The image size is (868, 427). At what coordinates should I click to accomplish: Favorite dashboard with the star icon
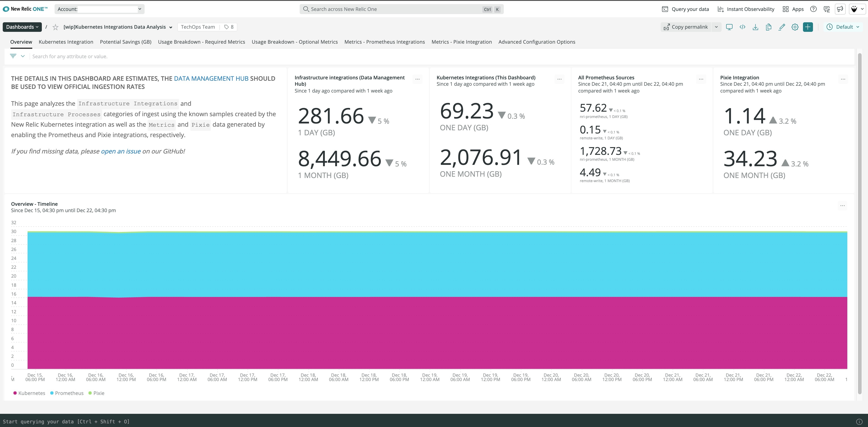click(x=56, y=27)
